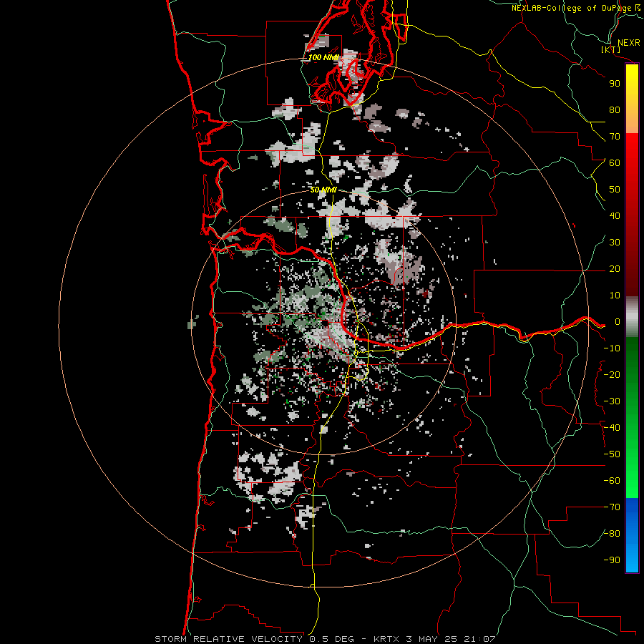This screenshot has width=644, height=644.
Task: Click the -80 value on velocity scale
Action: 612,534
